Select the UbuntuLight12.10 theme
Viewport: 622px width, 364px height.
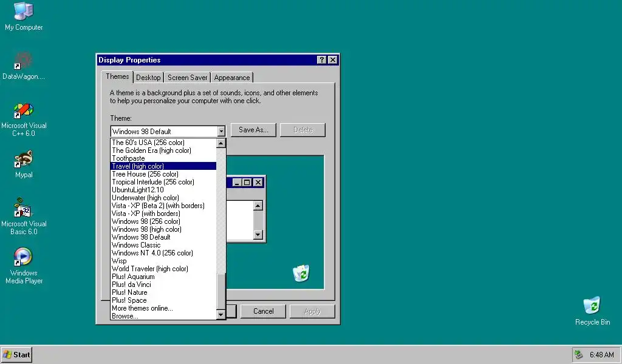(163, 190)
